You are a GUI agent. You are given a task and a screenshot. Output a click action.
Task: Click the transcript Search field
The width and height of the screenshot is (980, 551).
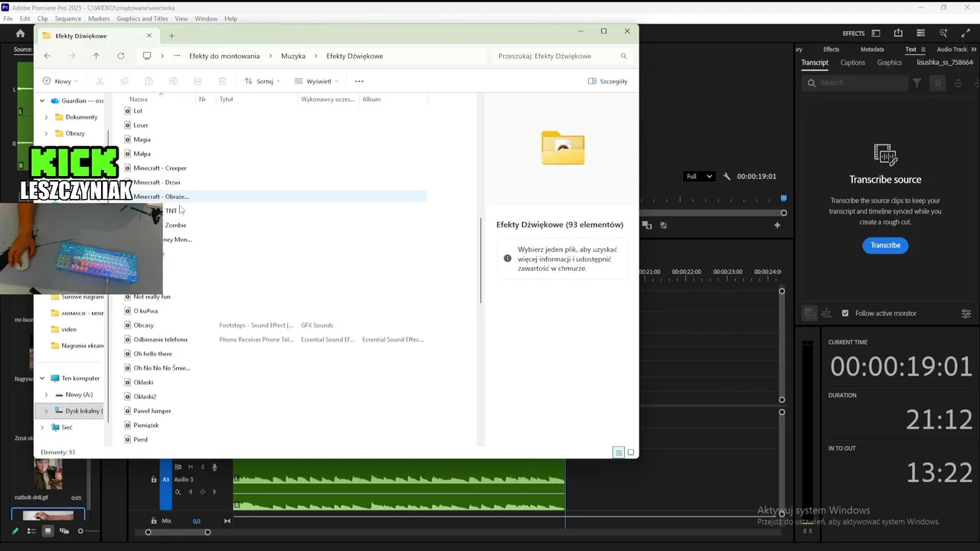coord(856,83)
